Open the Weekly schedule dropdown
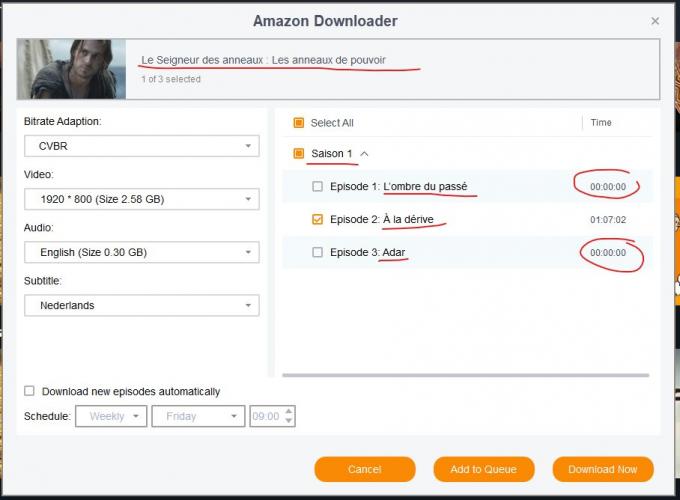 [x=111, y=416]
